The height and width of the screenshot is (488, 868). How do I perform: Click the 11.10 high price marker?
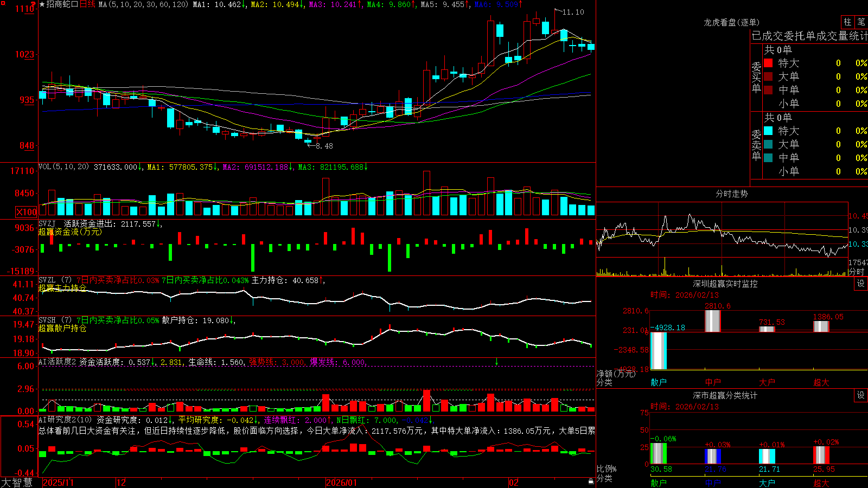[573, 12]
